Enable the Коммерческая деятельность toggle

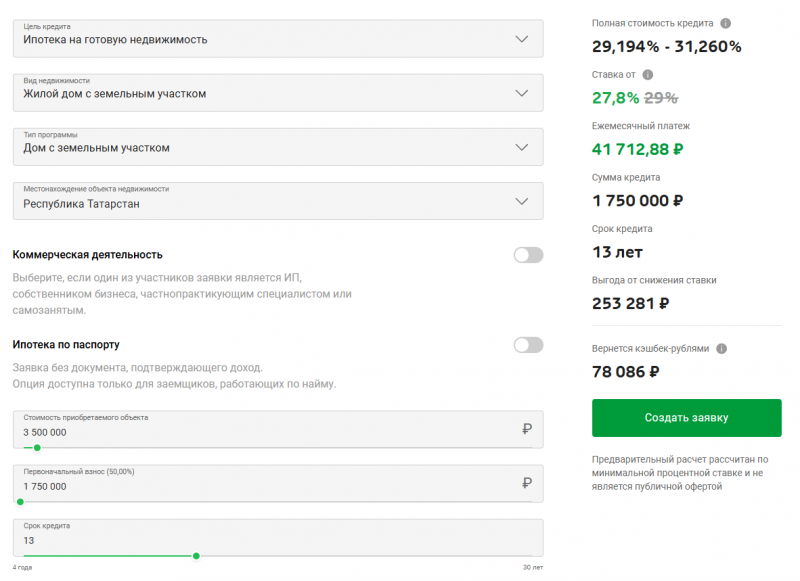click(x=528, y=255)
